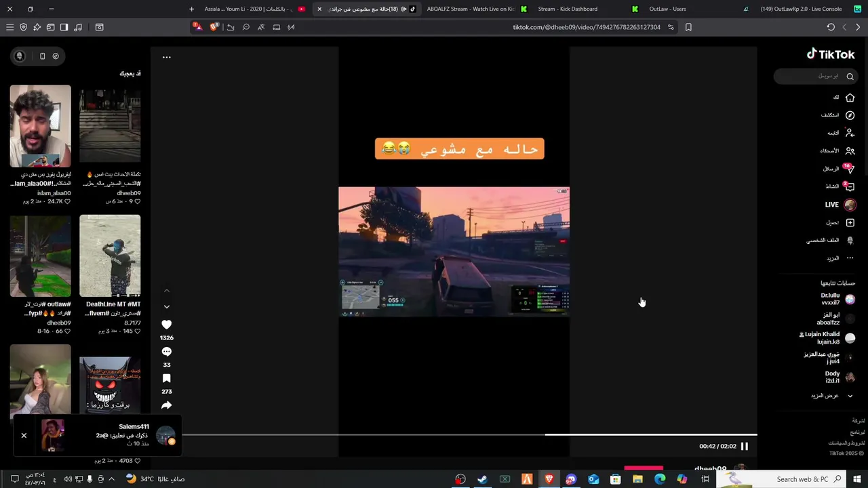
Task: Open the browser VPN shield icon
Action: (x=23, y=27)
